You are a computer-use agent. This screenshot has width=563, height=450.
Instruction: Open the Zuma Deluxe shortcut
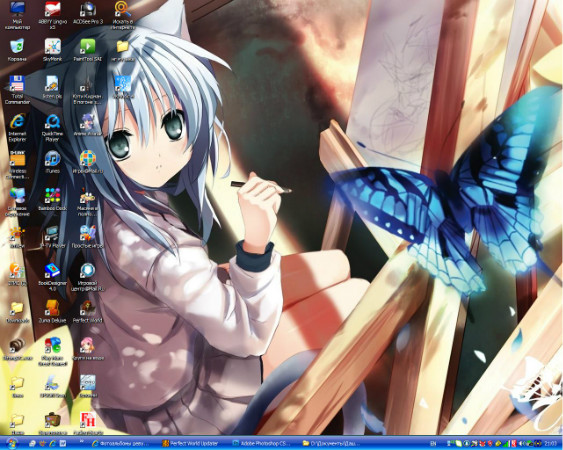52,311
